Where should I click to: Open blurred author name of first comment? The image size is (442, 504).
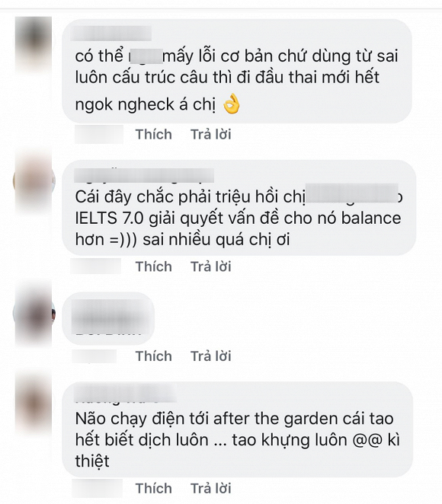(x=110, y=33)
